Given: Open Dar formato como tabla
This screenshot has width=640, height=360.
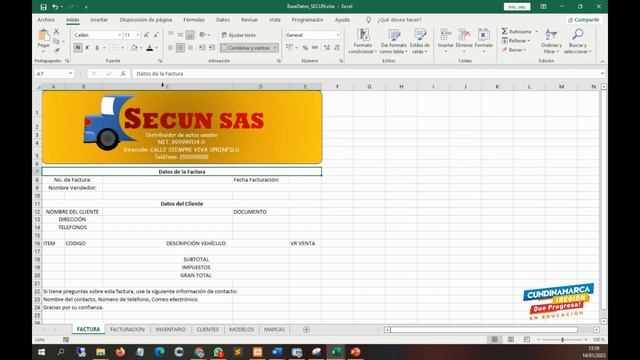Looking at the screenshot, I should click(393, 41).
